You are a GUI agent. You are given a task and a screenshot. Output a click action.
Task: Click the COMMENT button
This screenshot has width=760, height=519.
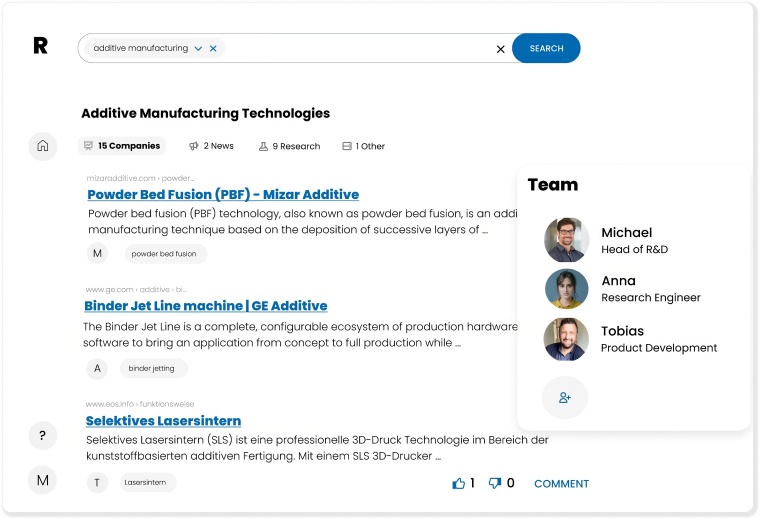point(561,484)
